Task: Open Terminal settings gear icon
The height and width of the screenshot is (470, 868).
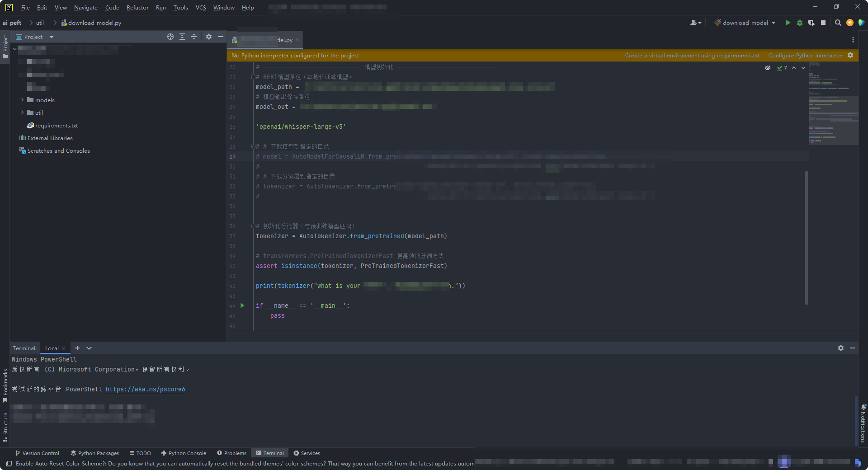Action: tap(841, 348)
